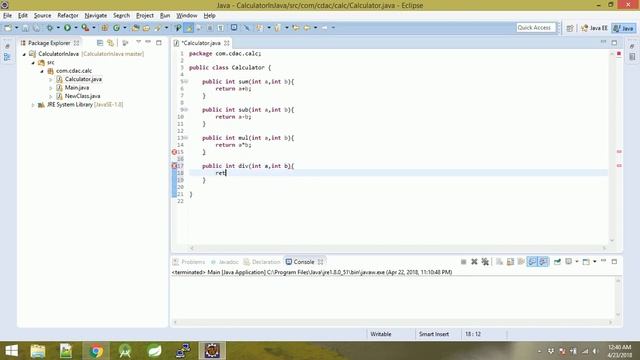Fold the sum method at line 5
This screenshot has width=640, height=360.
pos(186,82)
